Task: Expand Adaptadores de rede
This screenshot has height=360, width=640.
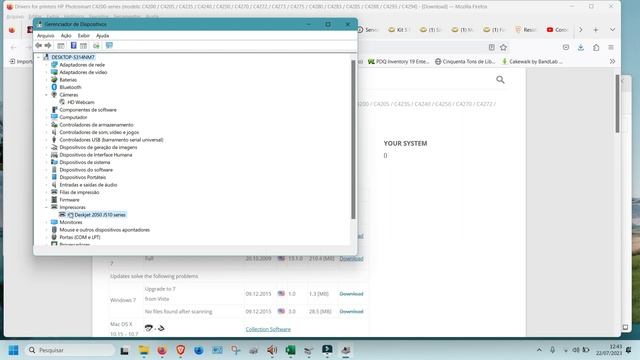Action: click(x=47, y=65)
